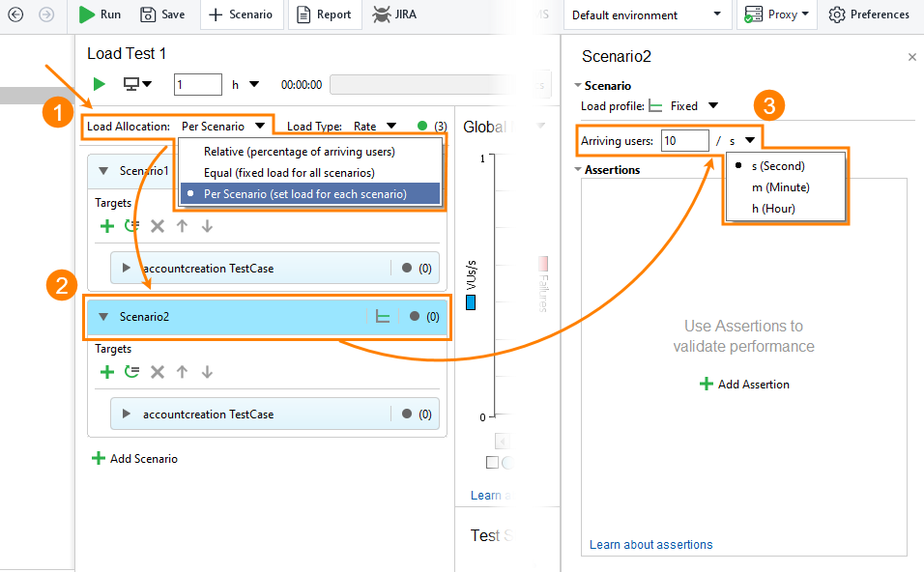Select m (Minute) time unit option
The image size is (924, 572).
(780, 186)
